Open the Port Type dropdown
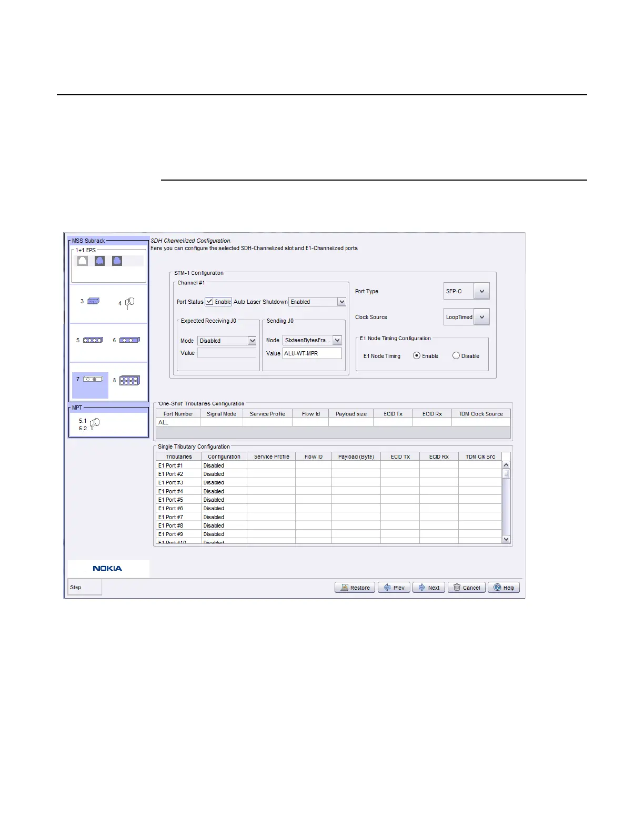 [x=481, y=291]
